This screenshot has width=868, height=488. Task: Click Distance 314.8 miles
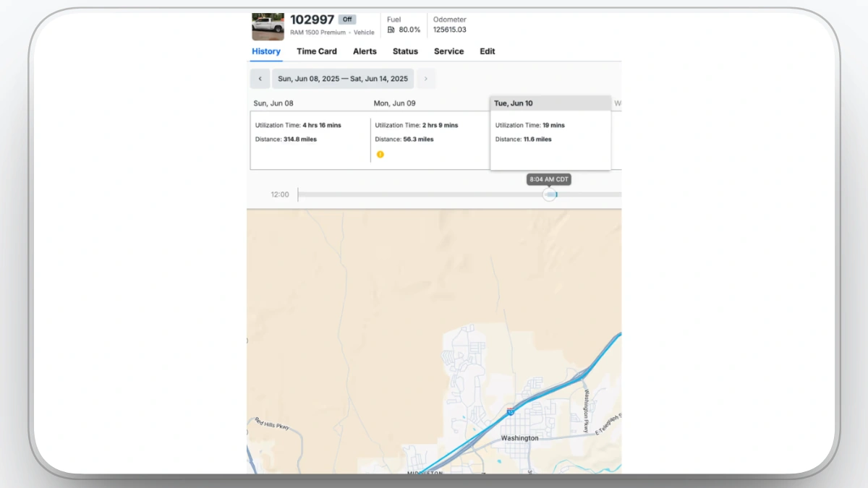tap(286, 139)
